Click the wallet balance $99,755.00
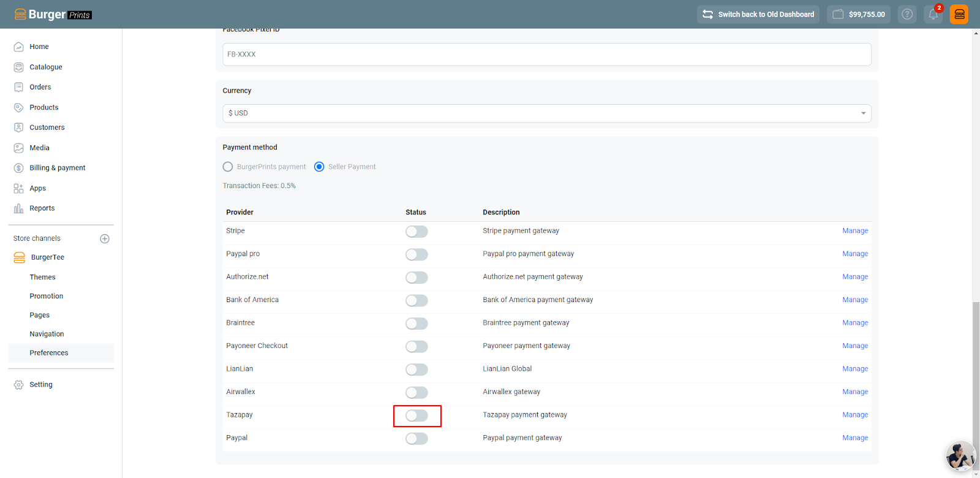This screenshot has width=980, height=478. click(x=859, y=14)
